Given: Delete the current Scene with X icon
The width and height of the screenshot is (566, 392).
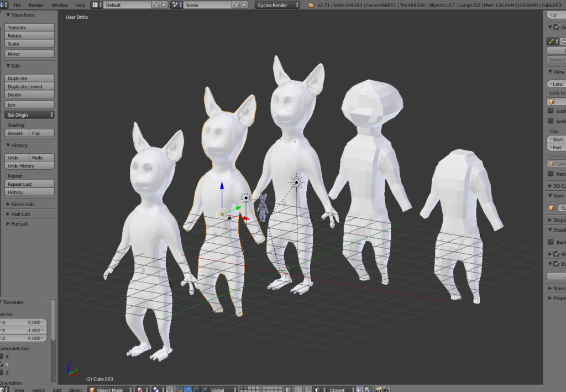Looking at the screenshot, I should 244,5.
